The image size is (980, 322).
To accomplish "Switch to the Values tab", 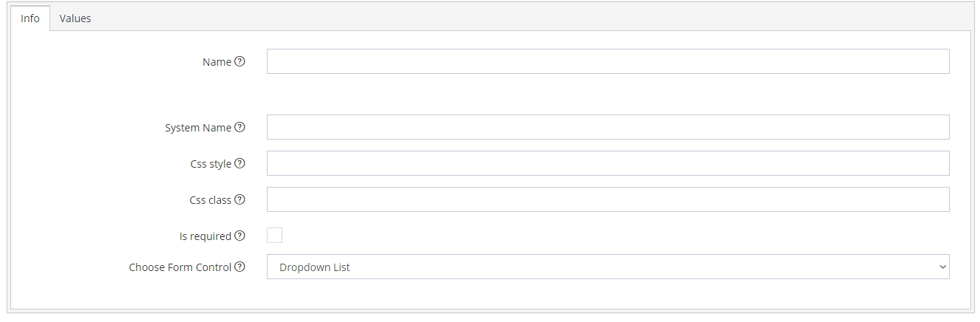I will point(75,18).
